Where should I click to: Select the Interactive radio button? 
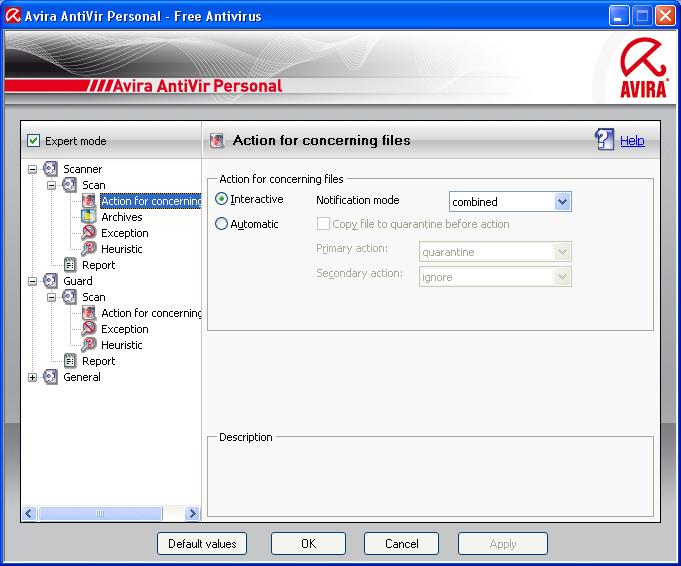222,200
